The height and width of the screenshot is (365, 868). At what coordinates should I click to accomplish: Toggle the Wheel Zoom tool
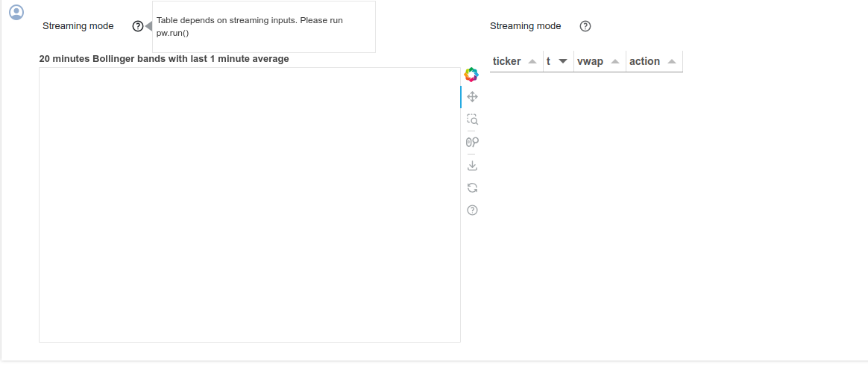pyautogui.click(x=472, y=142)
